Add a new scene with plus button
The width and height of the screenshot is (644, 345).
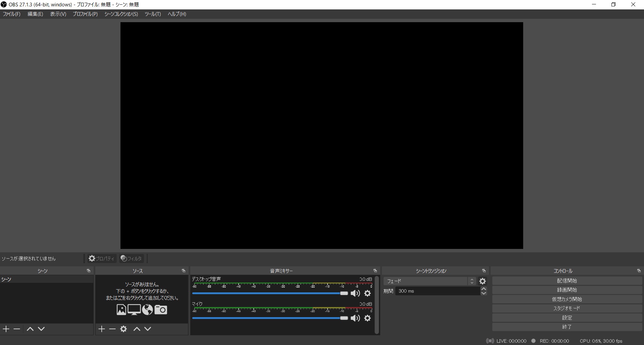click(6, 329)
